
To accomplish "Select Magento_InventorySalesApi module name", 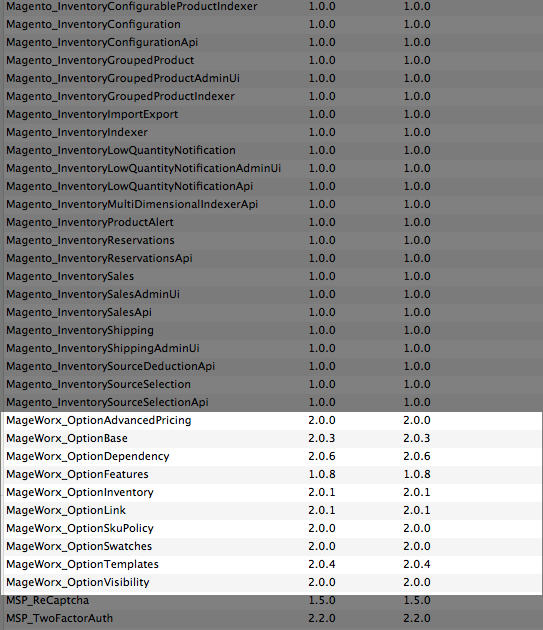I will coord(79,313).
